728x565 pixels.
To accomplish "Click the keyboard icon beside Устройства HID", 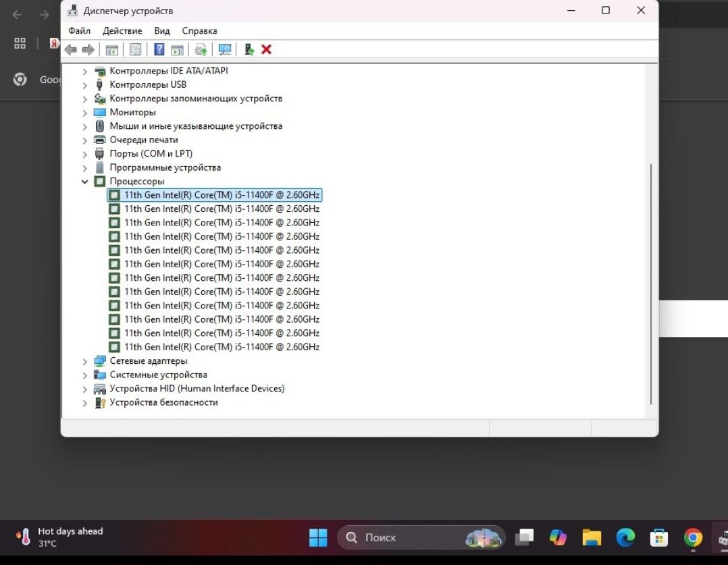I will pyautogui.click(x=100, y=389).
